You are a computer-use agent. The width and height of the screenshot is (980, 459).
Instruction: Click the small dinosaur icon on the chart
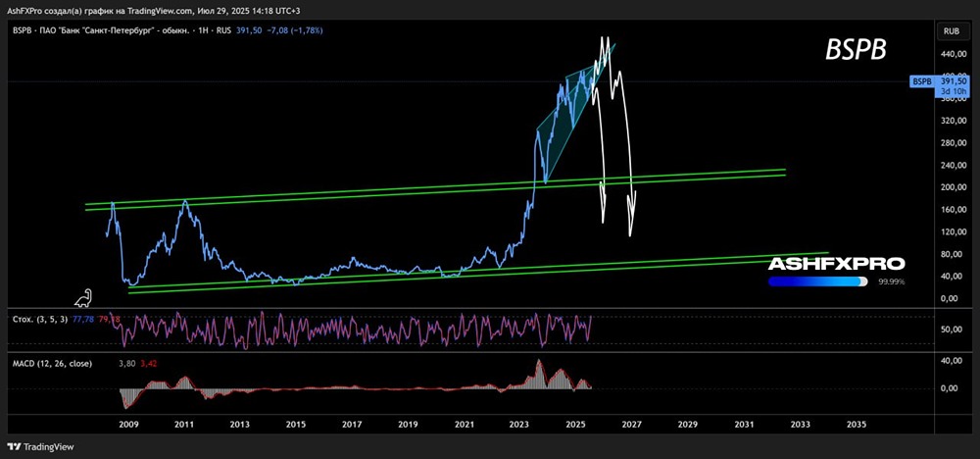[x=83, y=299]
